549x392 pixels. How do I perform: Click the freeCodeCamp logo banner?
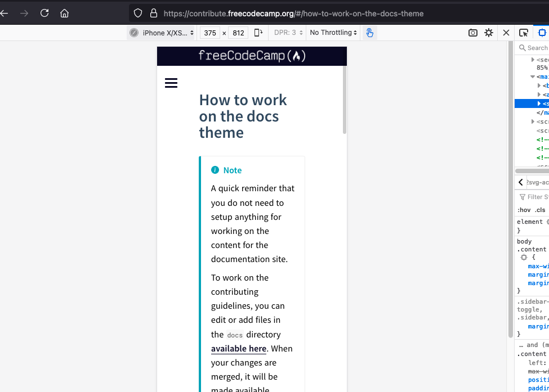coord(252,56)
